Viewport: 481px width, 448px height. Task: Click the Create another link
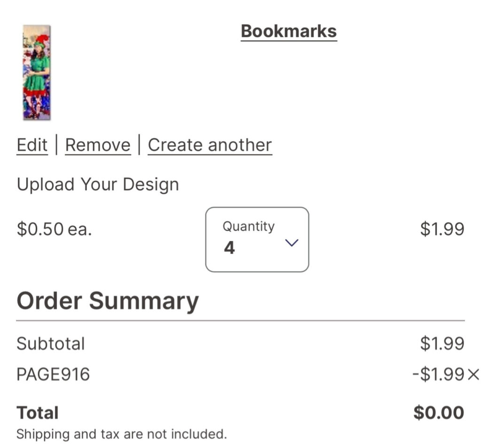point(209,145)
